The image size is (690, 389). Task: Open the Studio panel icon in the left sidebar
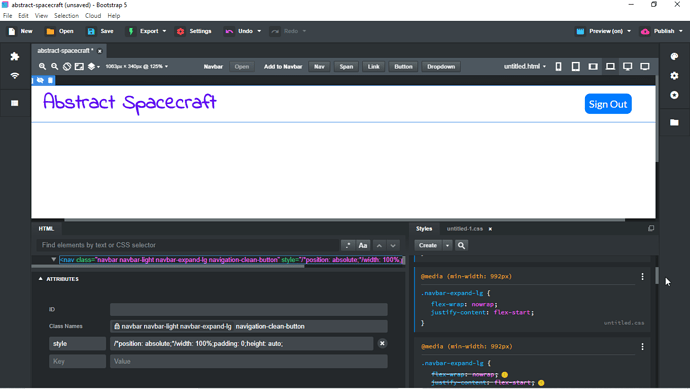pyautogui.click(x=15, y=103)
